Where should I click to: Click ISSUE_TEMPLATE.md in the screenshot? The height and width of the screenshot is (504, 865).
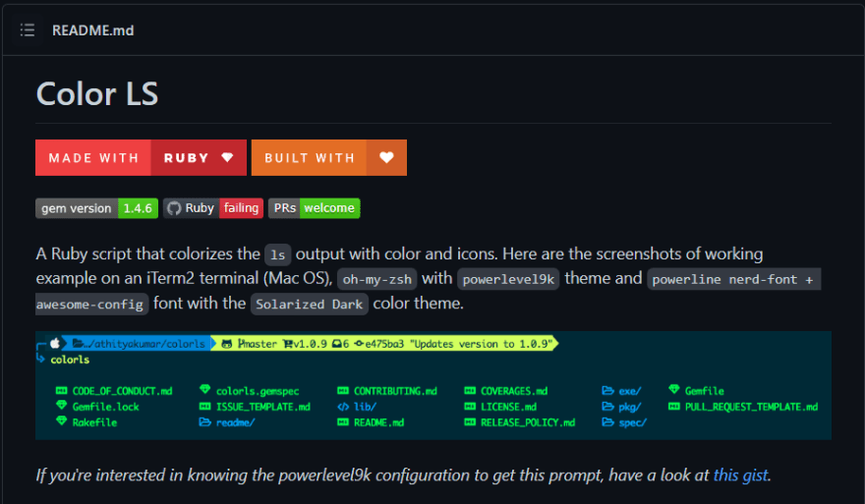(262, 407)
